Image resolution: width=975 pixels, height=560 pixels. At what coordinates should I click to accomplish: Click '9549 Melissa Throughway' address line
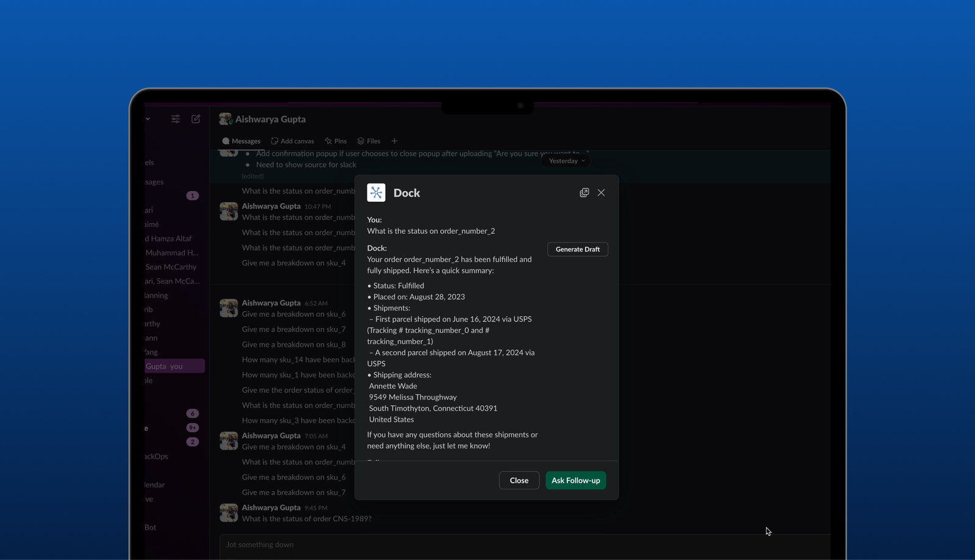tap(413, 397)
